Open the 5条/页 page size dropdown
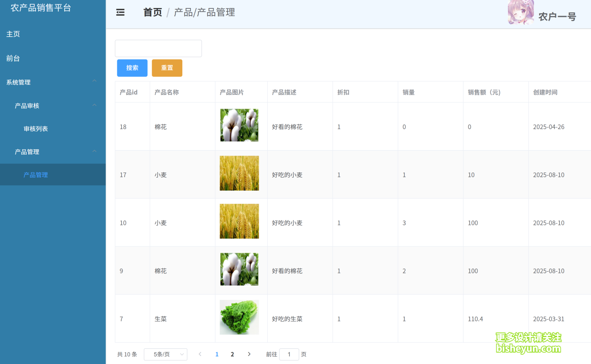Image resolution: width=591 pixels, height=364 pixels. [x=165, y=354]
